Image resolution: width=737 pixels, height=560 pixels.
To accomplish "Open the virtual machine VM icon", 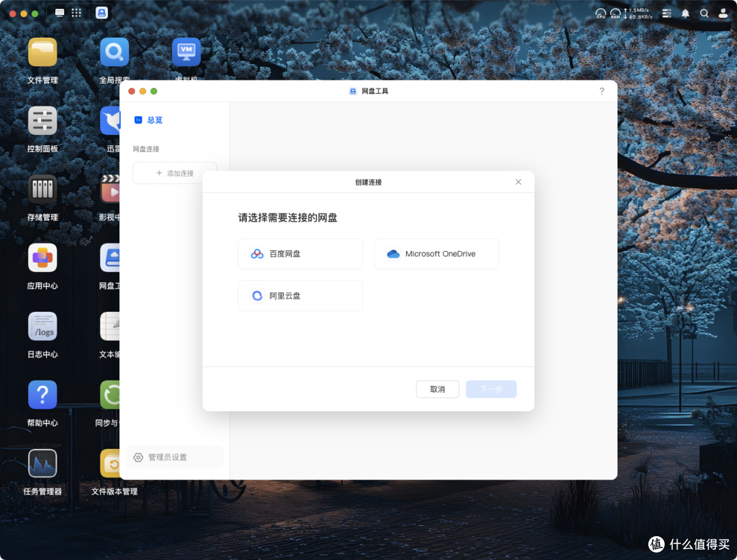I will [186, 52].
